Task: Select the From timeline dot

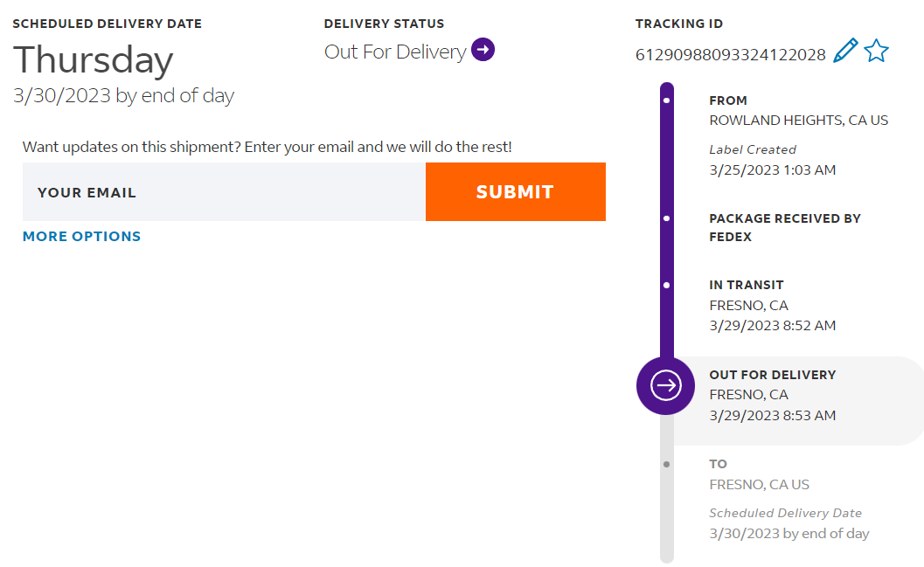Action: click(x=667, y=100)
